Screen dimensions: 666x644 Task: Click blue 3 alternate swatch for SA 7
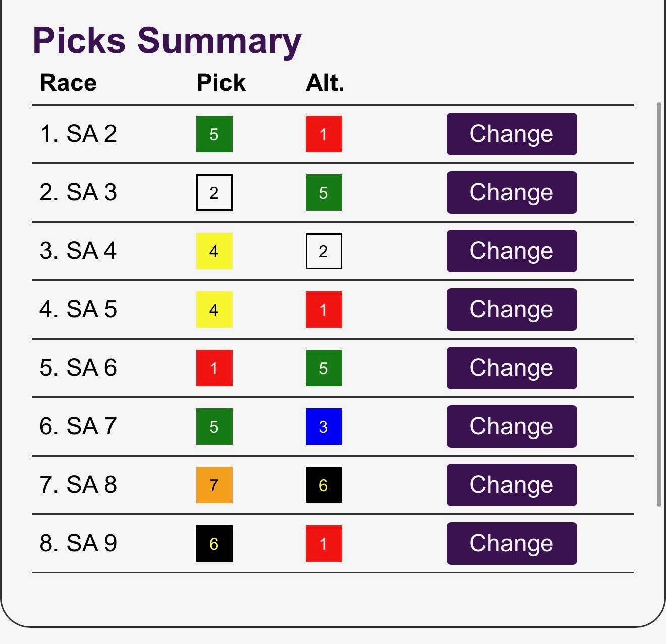[323, 427]
